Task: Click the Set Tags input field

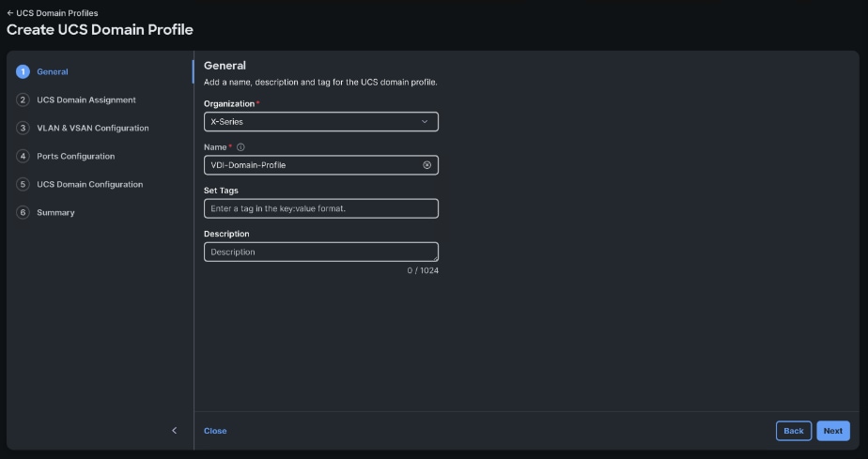Action: tap(321, 208)
